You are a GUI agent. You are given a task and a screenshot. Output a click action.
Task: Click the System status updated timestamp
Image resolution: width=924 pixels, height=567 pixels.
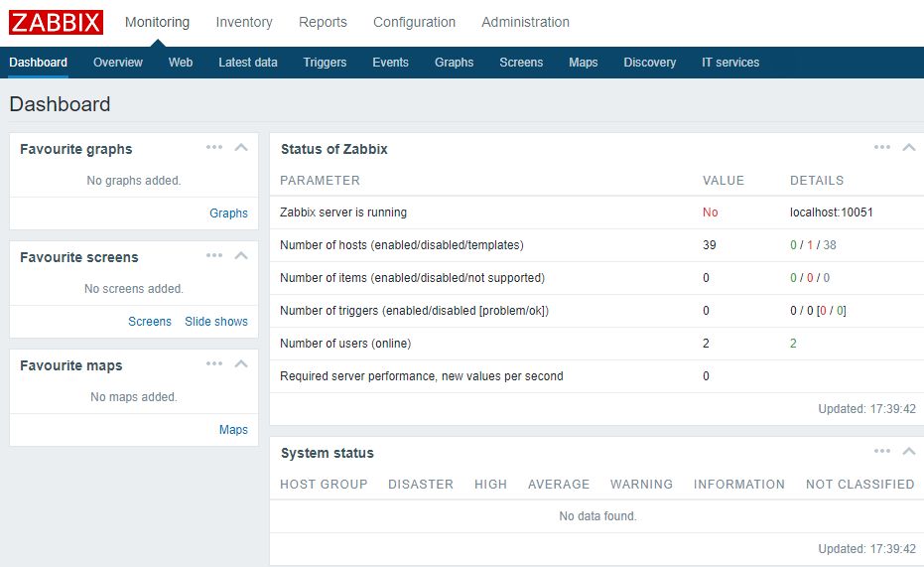click(866, 549)
